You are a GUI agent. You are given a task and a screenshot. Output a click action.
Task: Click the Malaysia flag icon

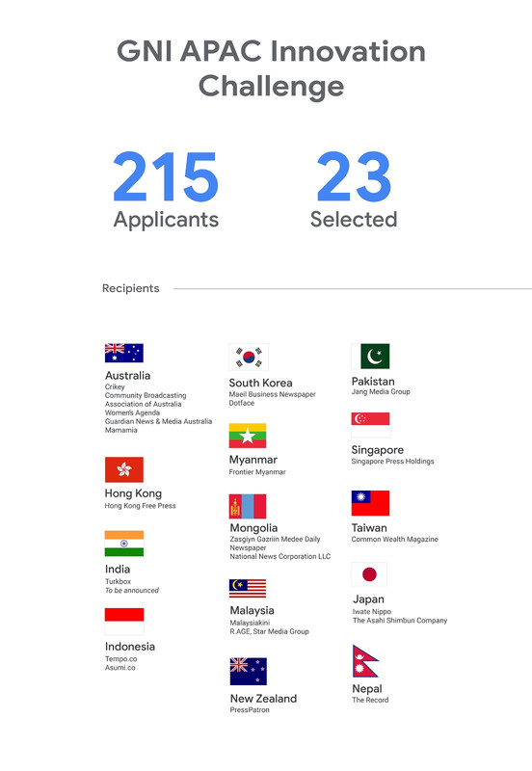248,588
